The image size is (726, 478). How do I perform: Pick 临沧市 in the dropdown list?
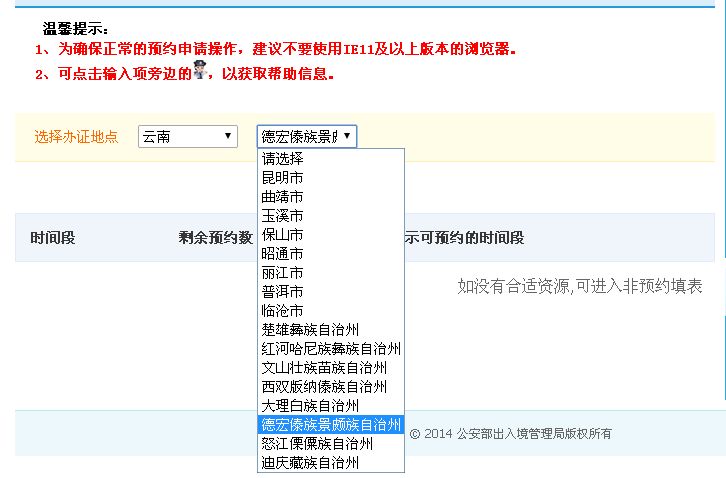point(331,311)
